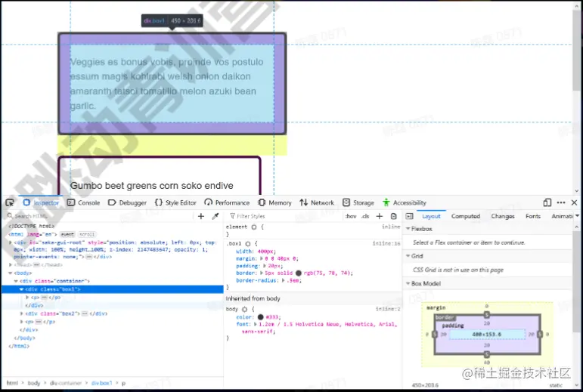Click the Layout panel's vertical scrollbar

click(x=577, y=282)
